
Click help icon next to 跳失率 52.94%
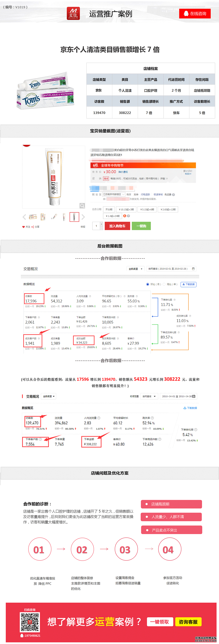point(152,418)
